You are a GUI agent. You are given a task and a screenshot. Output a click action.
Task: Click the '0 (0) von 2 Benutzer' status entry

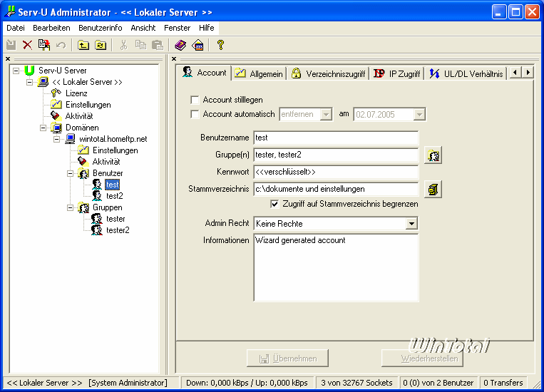(438, 383)
